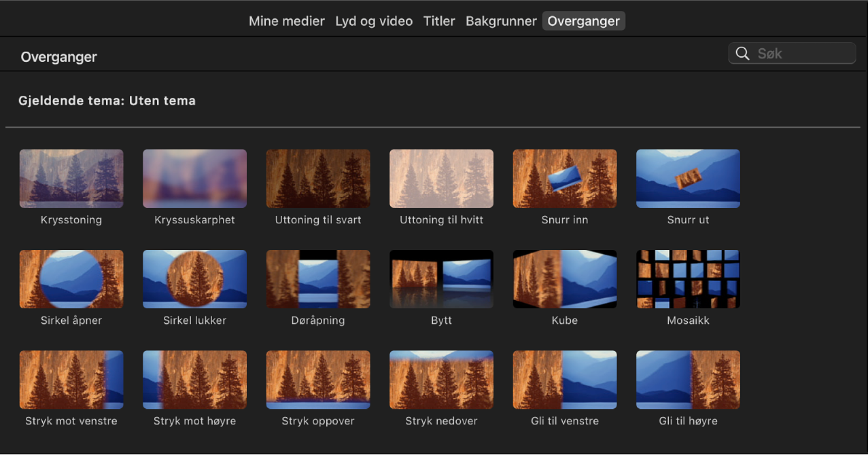This screenshot has width=868, height=455.
Task: Click the magnifying glass search icon
Action: click(743, 54)
